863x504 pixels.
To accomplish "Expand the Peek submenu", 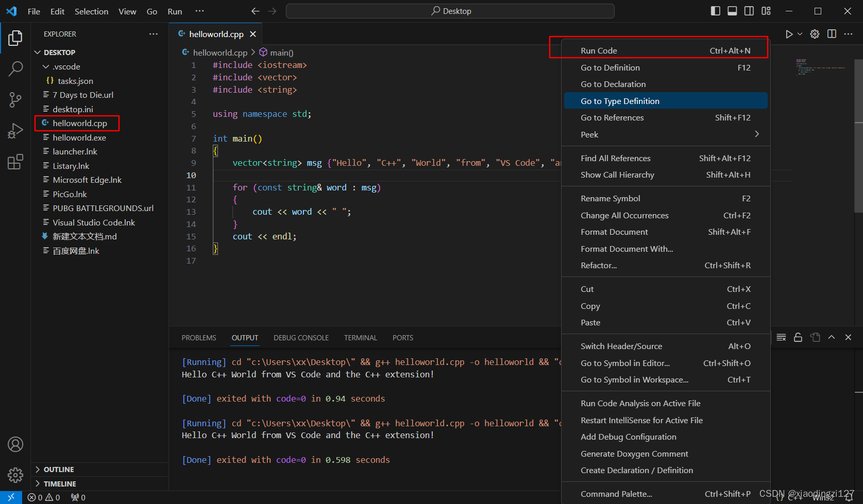I will pos(666,134).
